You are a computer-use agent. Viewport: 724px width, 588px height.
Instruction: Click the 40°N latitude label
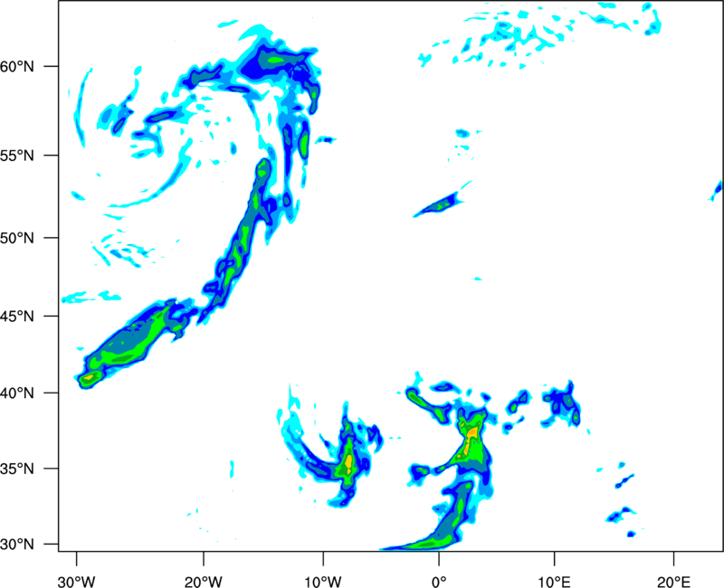17,394
